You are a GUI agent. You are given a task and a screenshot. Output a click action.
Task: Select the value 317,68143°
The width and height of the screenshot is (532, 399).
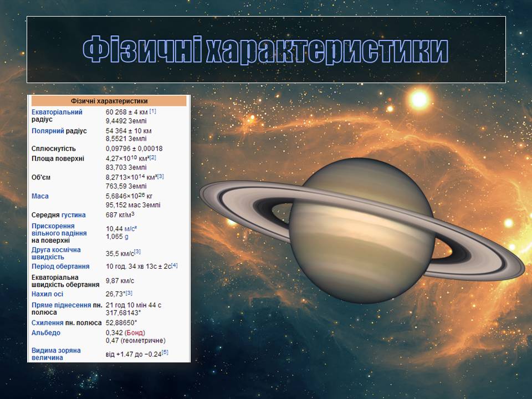[123, 313]
